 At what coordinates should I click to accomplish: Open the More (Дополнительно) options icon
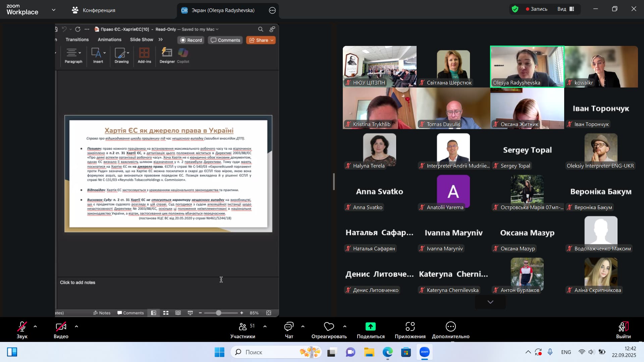[x=450, y=326]
